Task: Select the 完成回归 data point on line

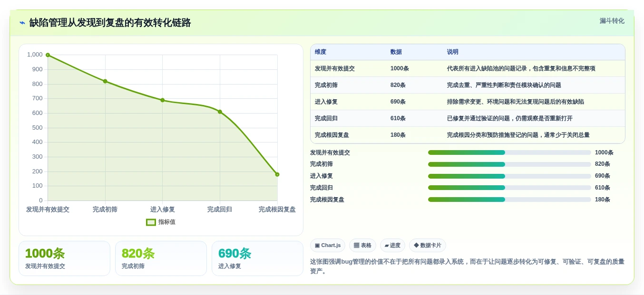Action: [x=220, y=112]
